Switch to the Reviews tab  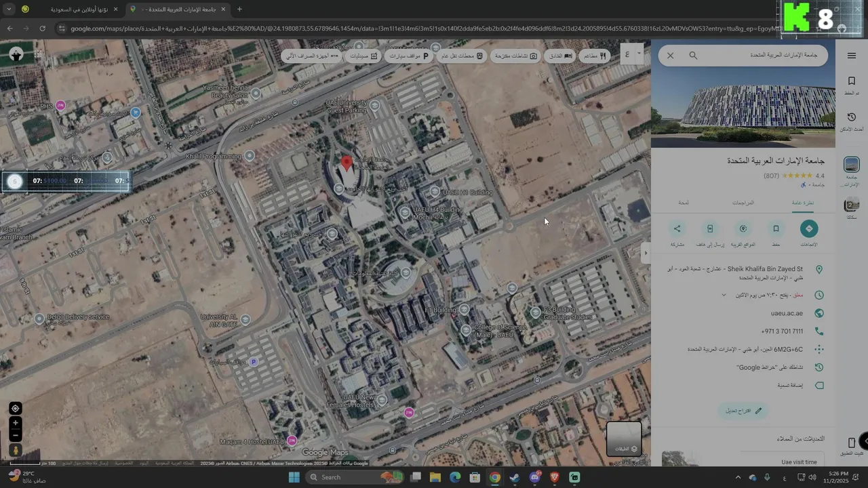743,203
